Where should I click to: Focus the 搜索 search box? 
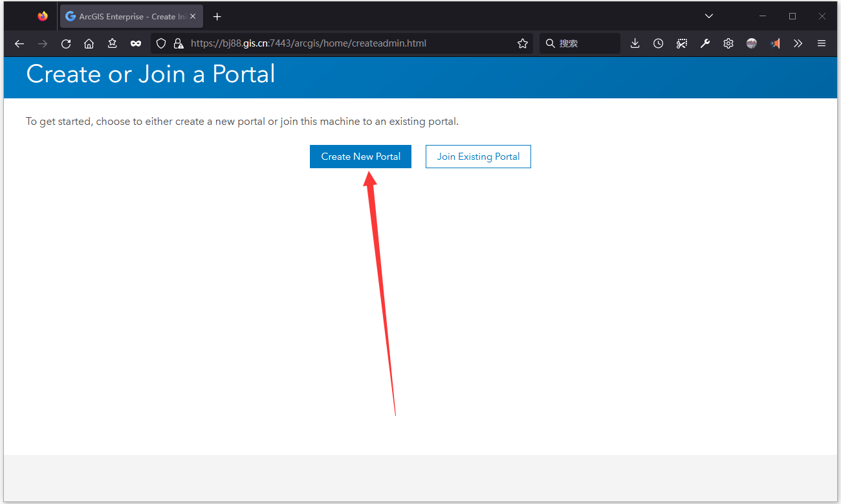click(580, 43)
